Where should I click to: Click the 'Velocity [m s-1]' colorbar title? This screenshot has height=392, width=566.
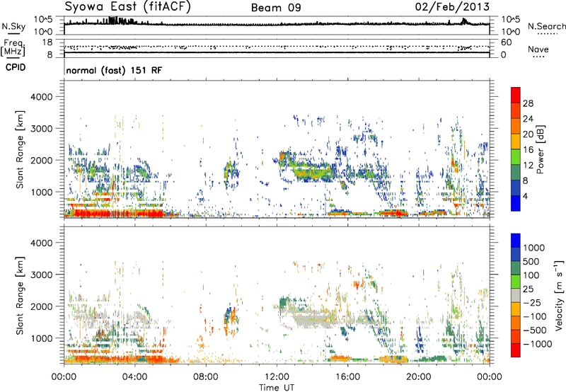click(559, 295)
